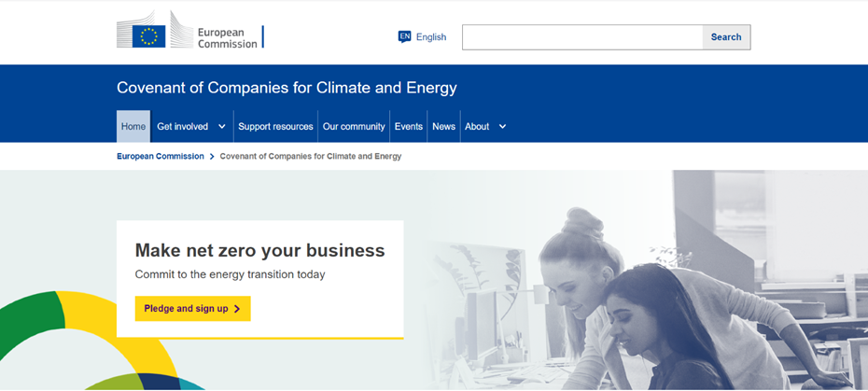Click into the search input field

pos(582,37)
